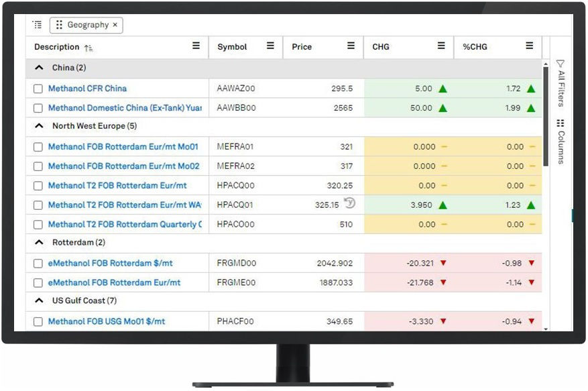Screen dimensions: 588x391
Task: Open Methanol FOB USG Mo01 $/mt link
Action: [x=107, y=322]
